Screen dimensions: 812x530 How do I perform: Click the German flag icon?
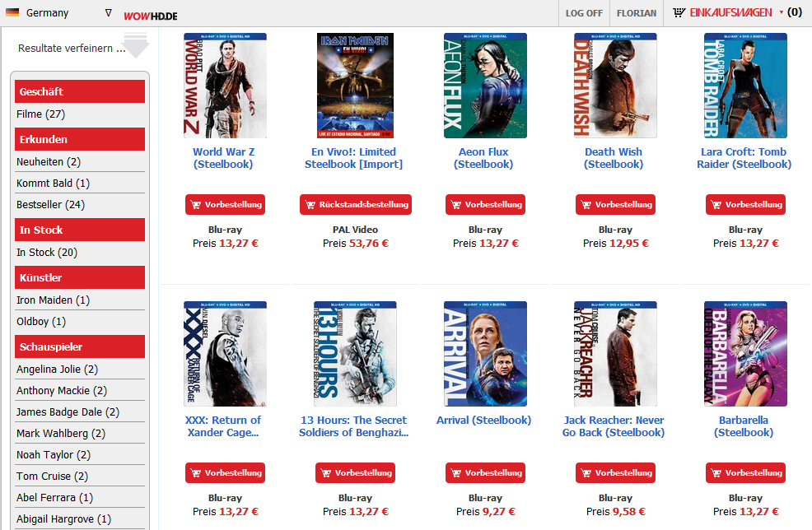tap(12, 12)
